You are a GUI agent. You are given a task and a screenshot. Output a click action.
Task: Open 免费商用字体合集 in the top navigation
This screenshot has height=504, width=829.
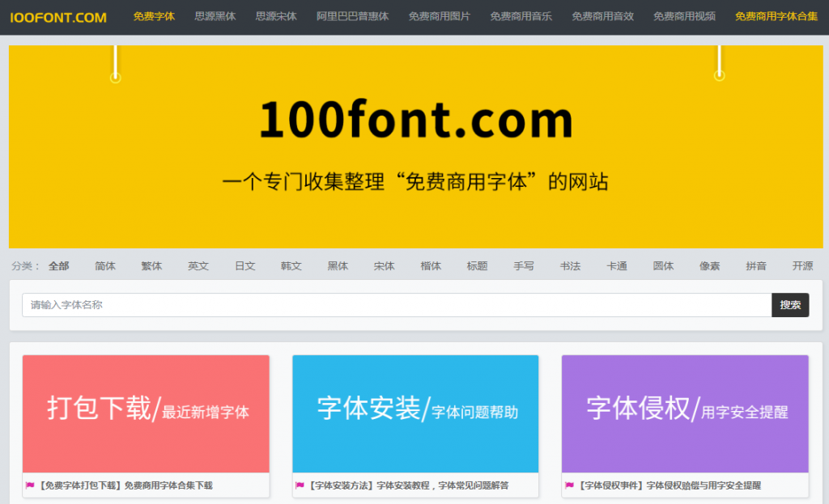click(x=776, y=16)
